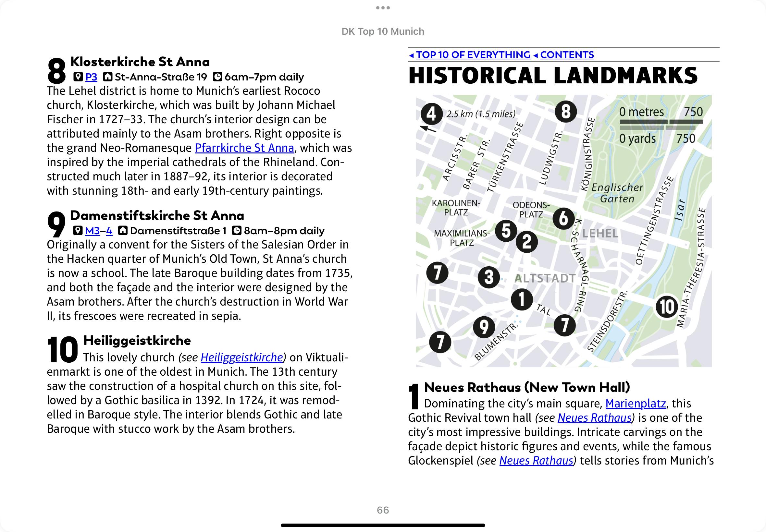766x532 pixels.
Task: Open the M3 map reference link
Action: [x=93, y=231]
